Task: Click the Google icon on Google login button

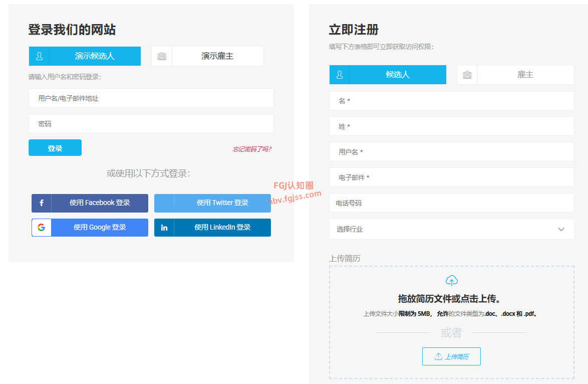Action: (41, 227)
